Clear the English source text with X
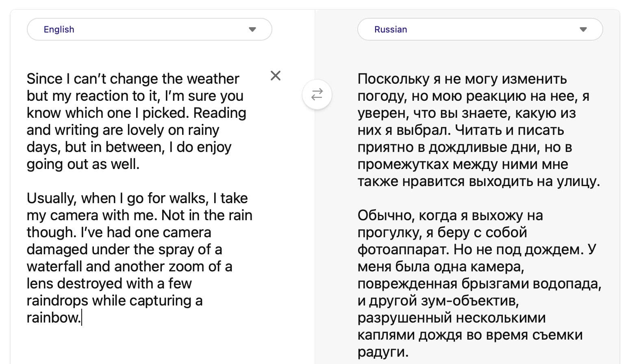Viewport: 639px width, 364px height. pos(276,76)
